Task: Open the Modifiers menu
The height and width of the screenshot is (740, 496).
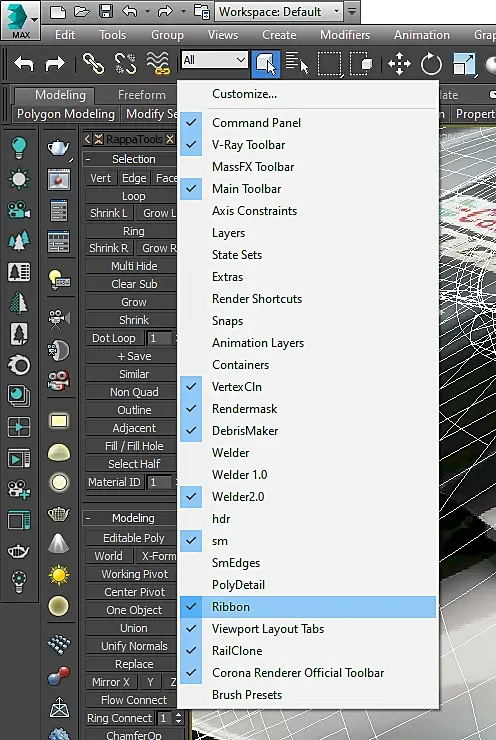Action: (x=345, y=35)
